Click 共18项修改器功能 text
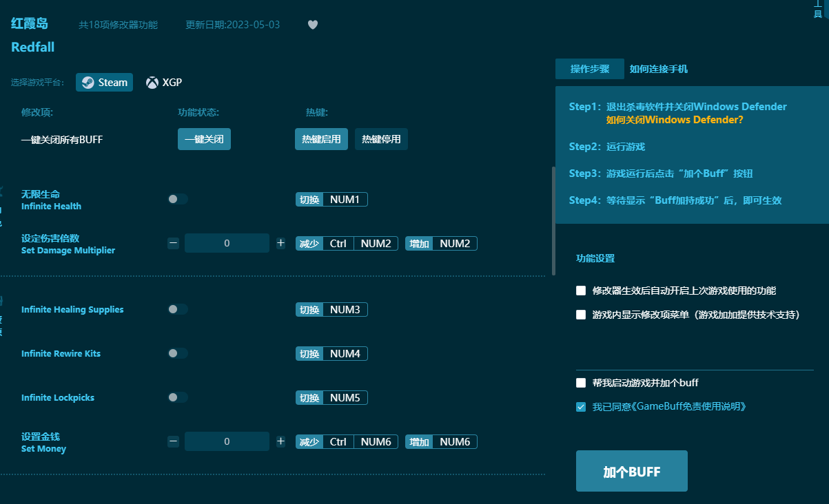The image size is (829, 504). click(119, 25)
